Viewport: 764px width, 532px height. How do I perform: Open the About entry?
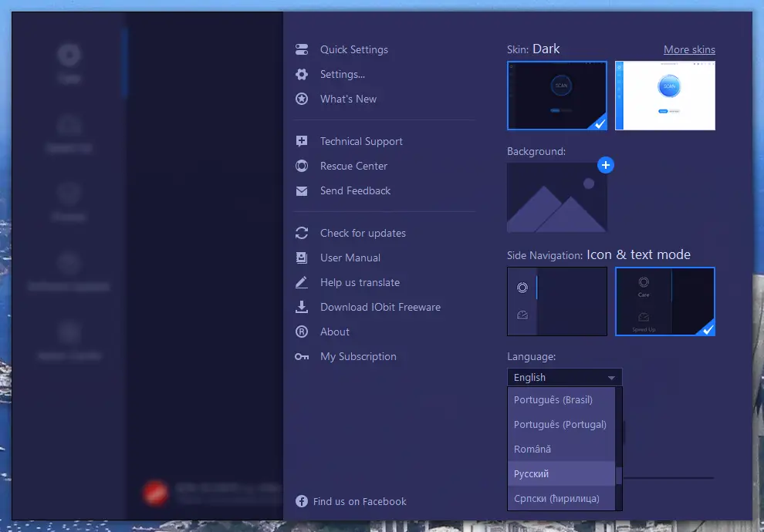click(x=334, y=332)
